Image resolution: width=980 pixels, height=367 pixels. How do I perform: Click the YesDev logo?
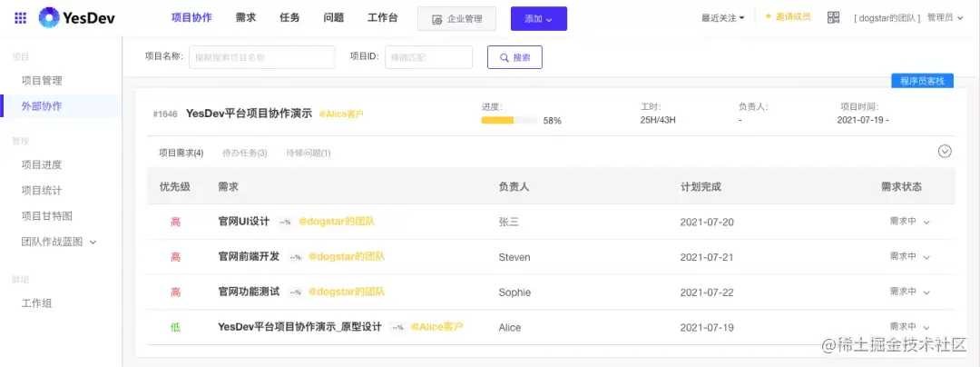coord(75,18)
